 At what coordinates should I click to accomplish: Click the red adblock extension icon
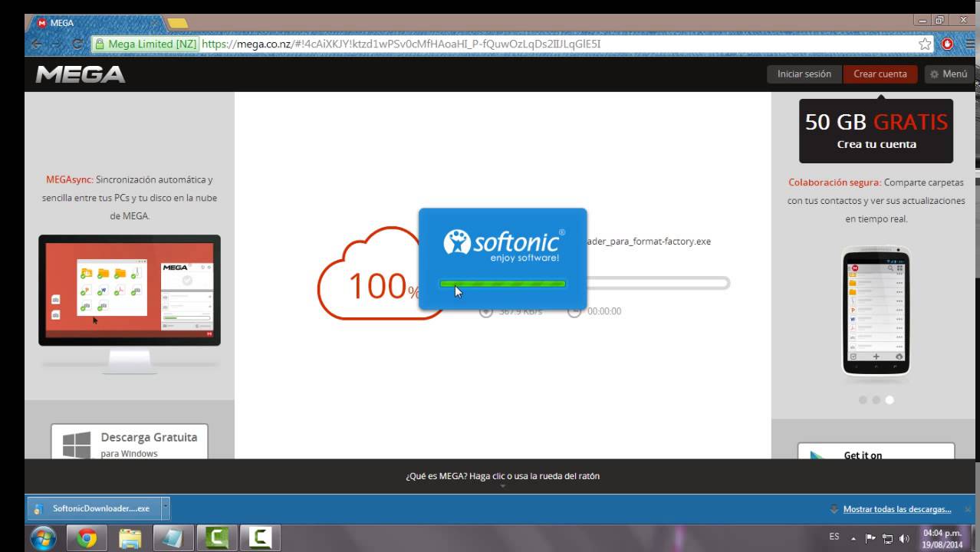click(947, 44)
